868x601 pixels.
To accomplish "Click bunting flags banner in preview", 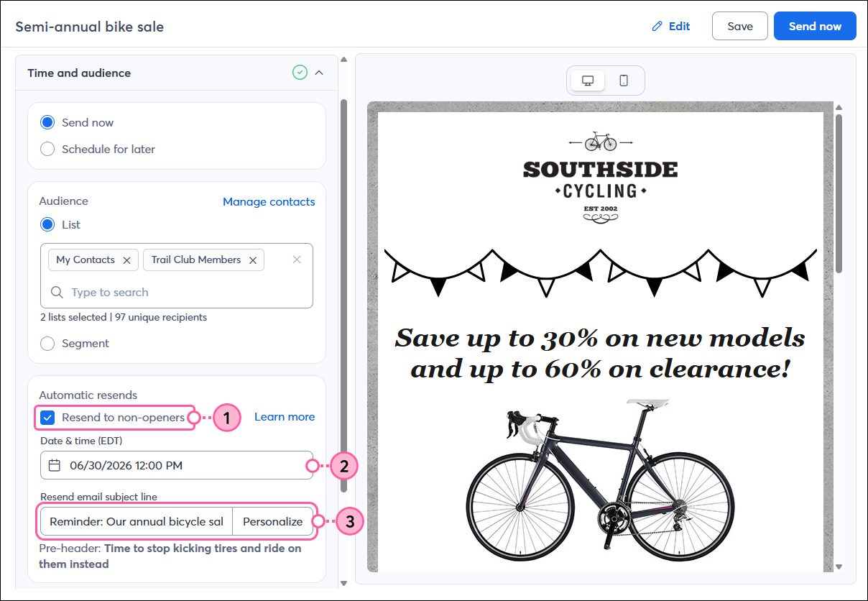I will click(600, 273).
